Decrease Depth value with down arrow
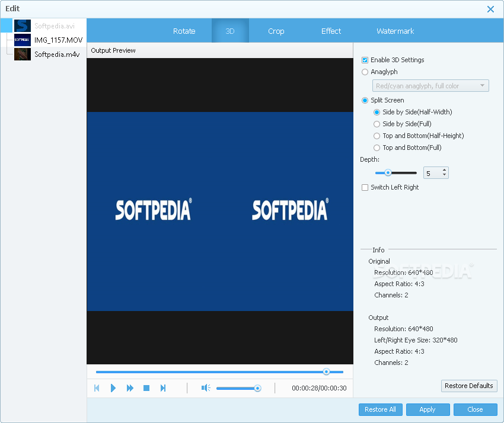 click(x=444, y=175)
